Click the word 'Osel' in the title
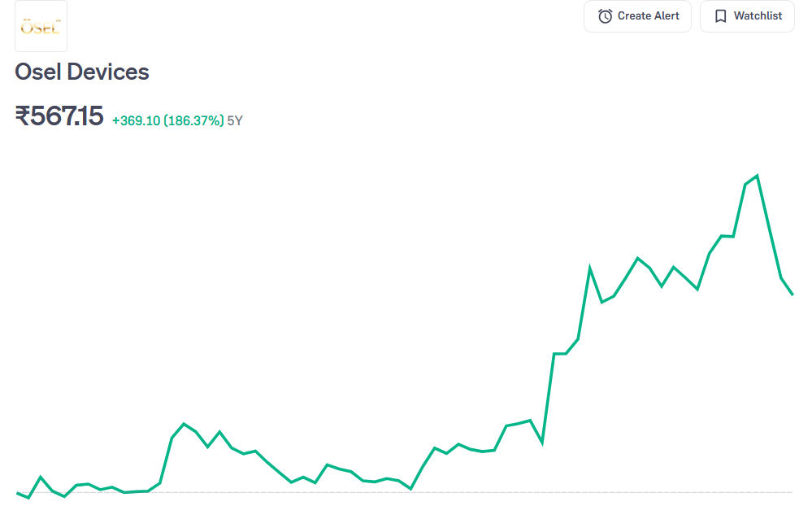This screenshot has height=506, width=812. [37, 72]
